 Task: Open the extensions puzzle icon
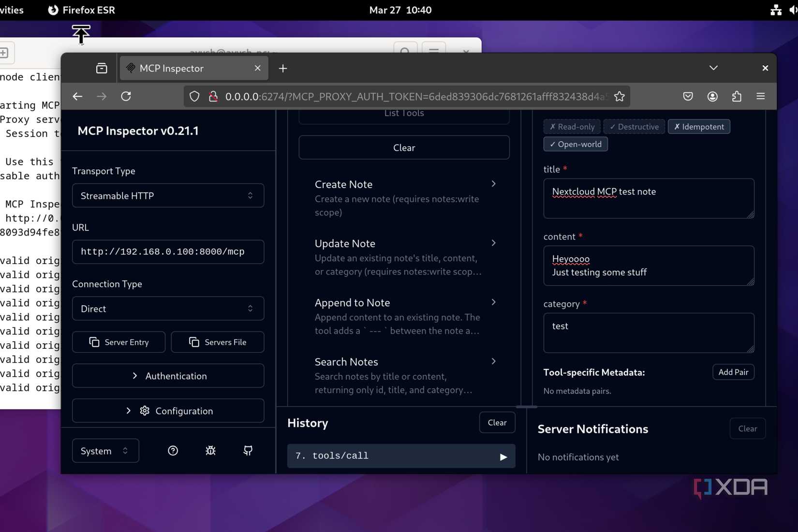click(737, 96)
